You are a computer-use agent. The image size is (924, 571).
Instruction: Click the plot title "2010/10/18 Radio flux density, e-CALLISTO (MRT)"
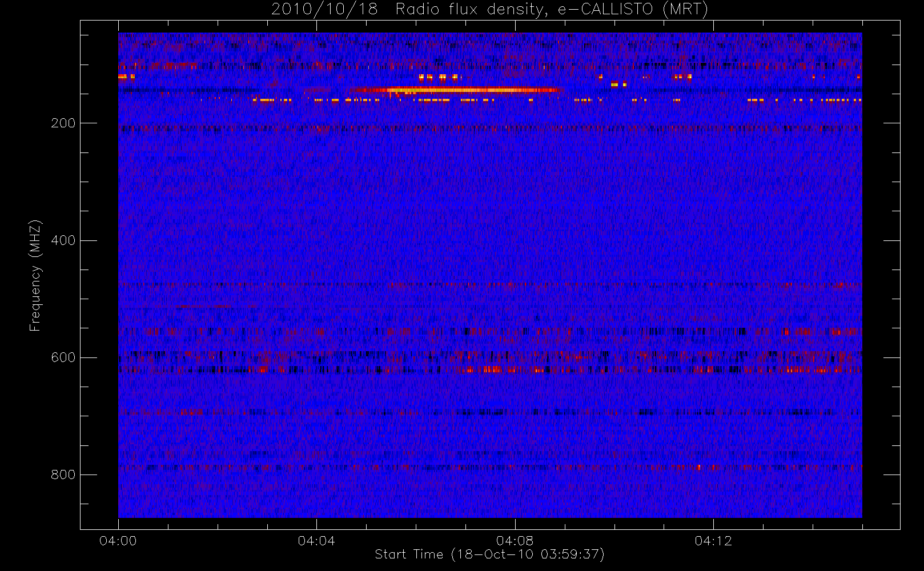click(x=489, y=10)
